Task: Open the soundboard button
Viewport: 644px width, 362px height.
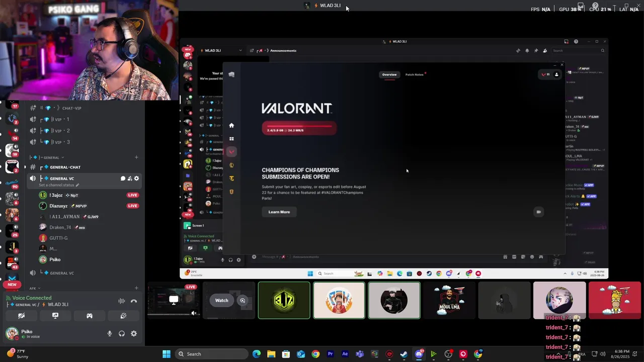Action: (x=123, y=316)
